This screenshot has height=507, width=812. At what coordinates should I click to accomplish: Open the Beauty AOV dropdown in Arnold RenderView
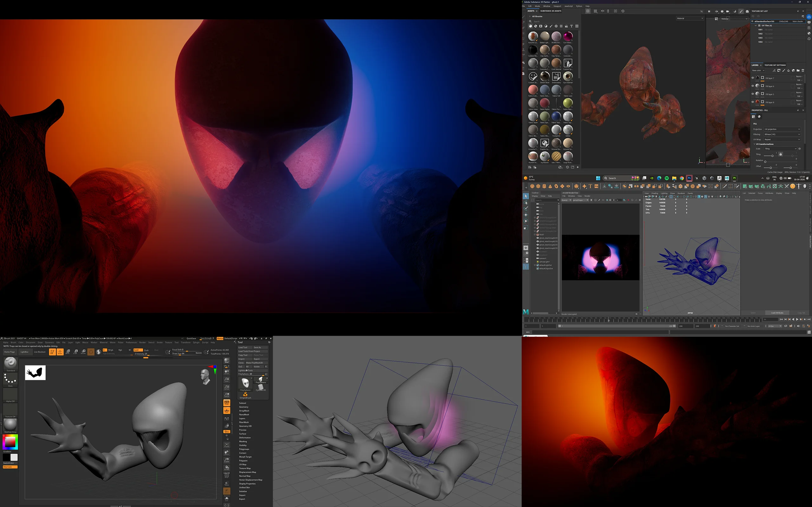[x=566, y=200]
